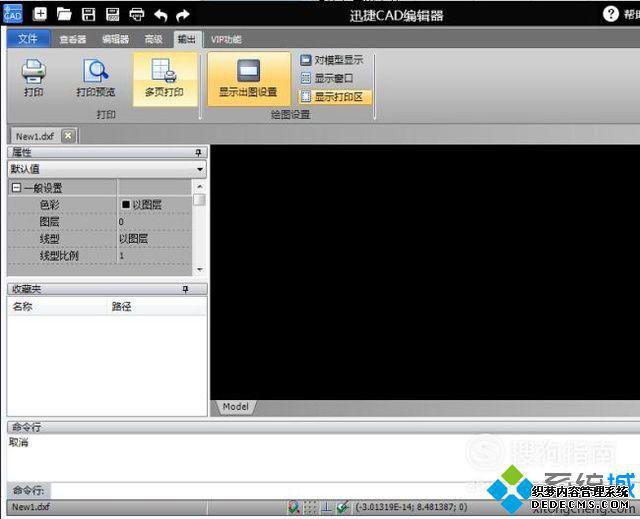The image size is (640, 519).
Task: Click the properties scrollbar down arrow
Action: 200,269
